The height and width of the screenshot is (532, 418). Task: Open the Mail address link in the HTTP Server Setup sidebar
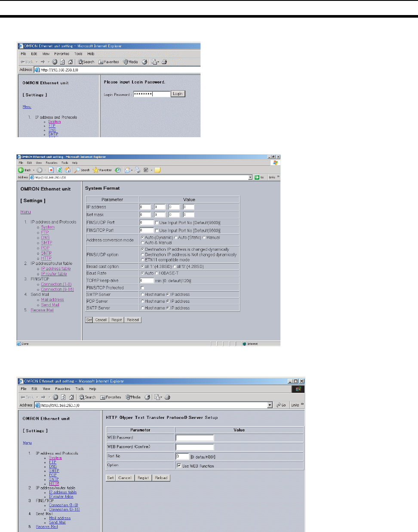60,518
